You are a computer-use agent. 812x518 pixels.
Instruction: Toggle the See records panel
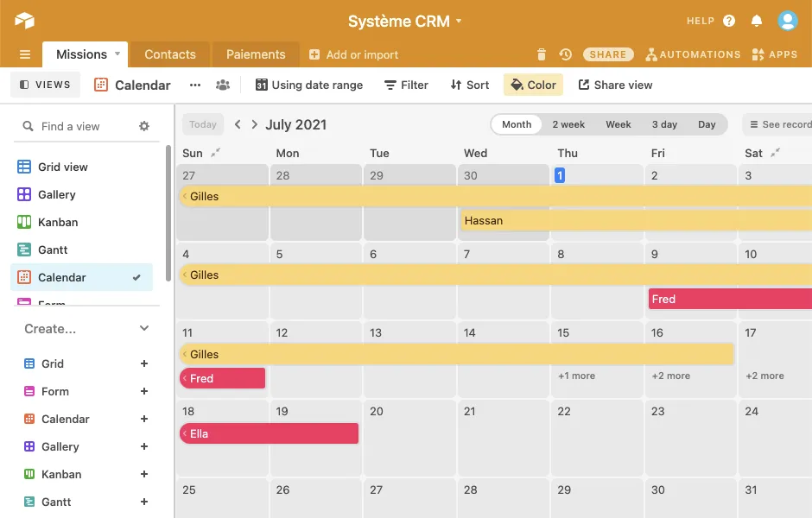777,124
